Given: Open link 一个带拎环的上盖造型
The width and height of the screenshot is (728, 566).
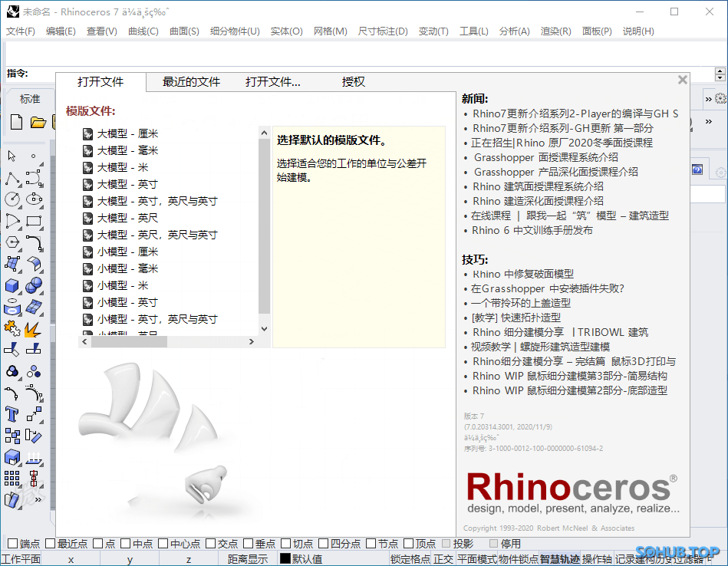Looking at the screenshot, I should click(521, 303).
